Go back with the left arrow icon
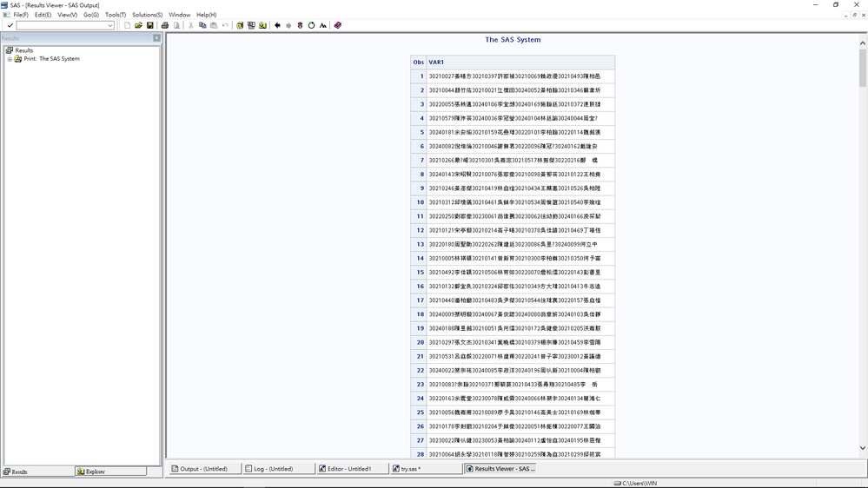This screenshot has width=868, height=488. (277, 25)
